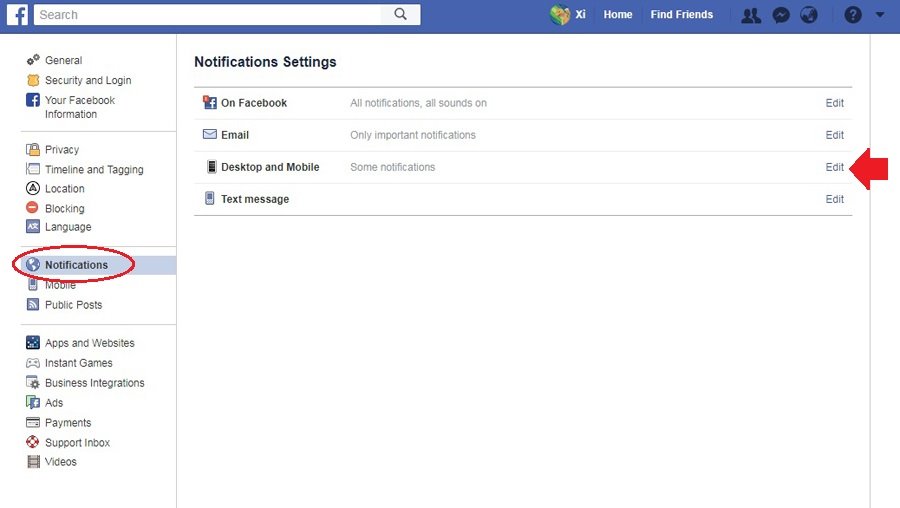Open Blocking settings in sidebar
900x508 pixels.
pyautogui.click(x=64, y=209)
